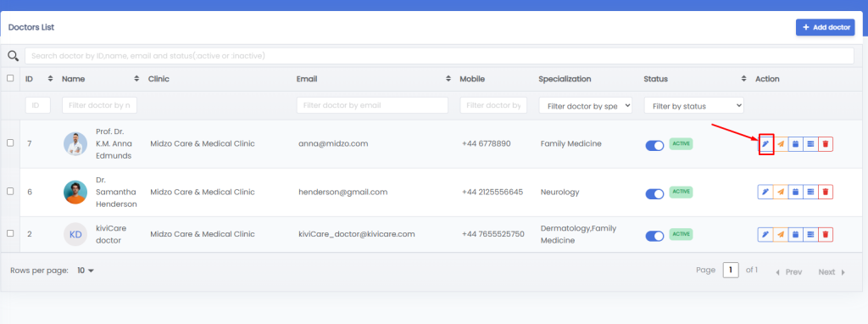Click orange send icon for anna@midzo.com row
868x324 pixels.
point(780,144)
